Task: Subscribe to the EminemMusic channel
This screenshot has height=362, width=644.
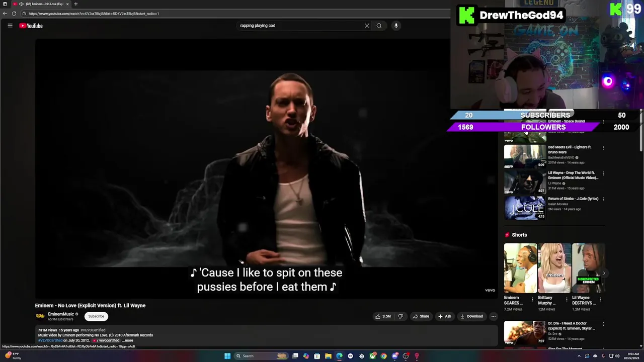Action: click(x=96, y=316)
